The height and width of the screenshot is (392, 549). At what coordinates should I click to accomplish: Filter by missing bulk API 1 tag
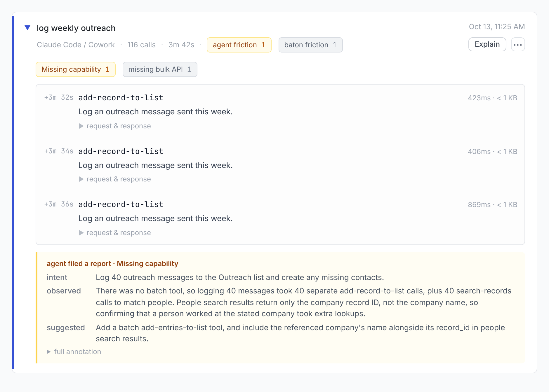[x=160, y=69]
